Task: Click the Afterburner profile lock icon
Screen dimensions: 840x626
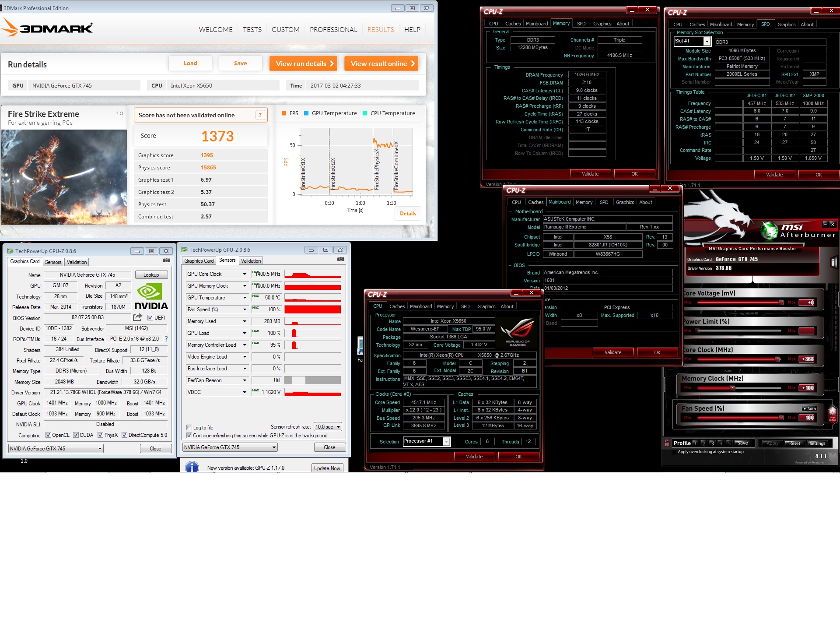Action: [x=666, y=443]
